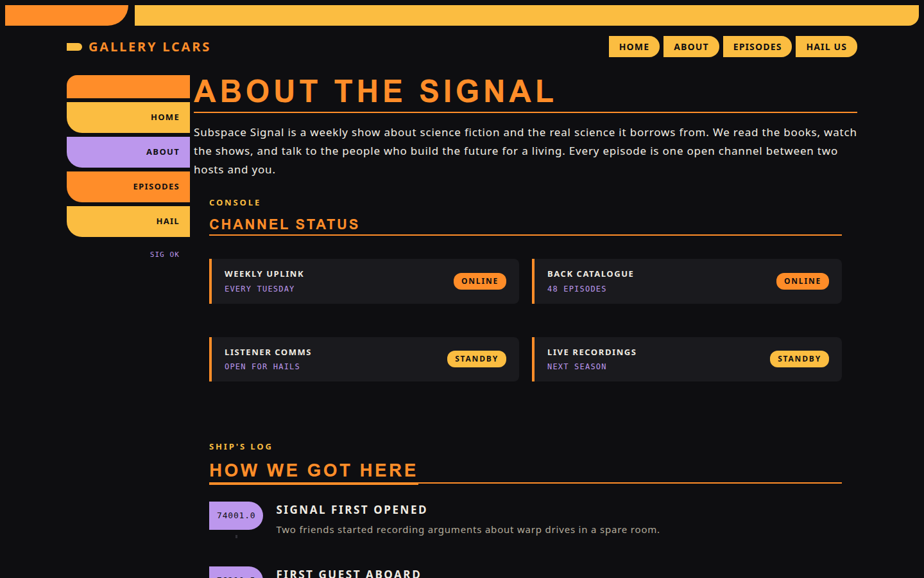Click the 48 Episodes subtitle
924x578 pixels.
click(577, 289)
